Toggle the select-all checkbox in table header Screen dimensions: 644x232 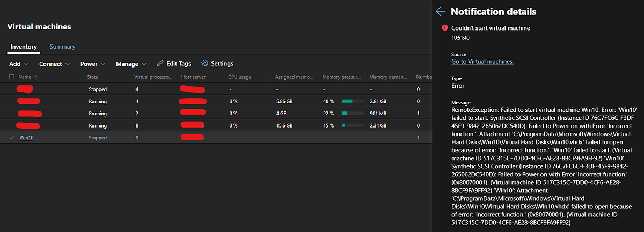(x=12, y=77)
